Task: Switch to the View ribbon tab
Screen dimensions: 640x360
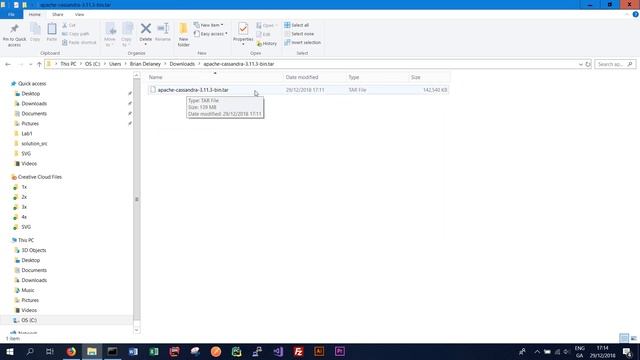Action: [79, 14]
